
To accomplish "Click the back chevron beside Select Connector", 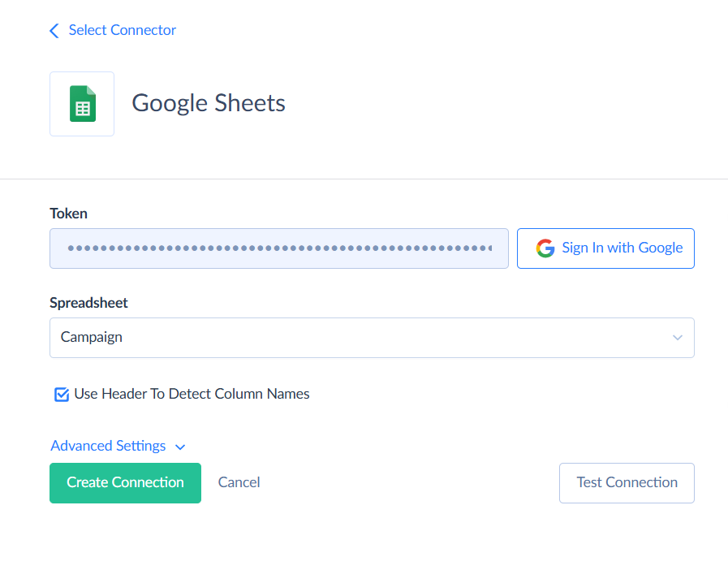I will (x=54, y=31).
